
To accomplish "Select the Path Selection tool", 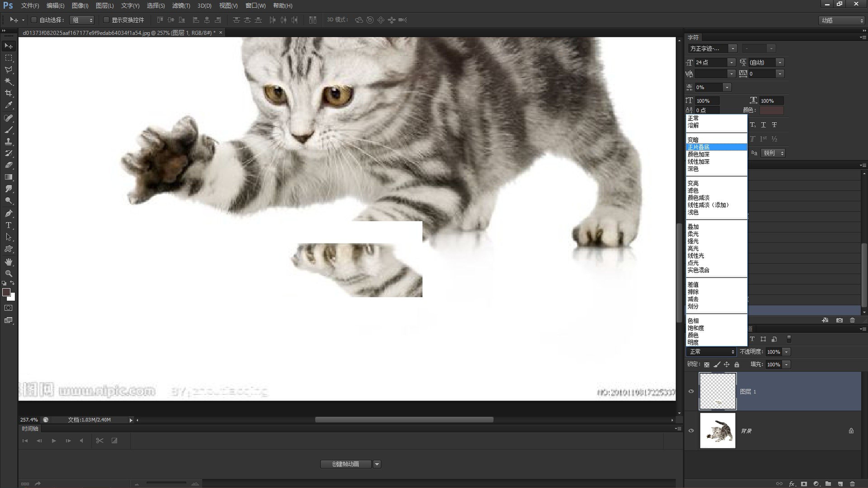I will click(9, 237).
